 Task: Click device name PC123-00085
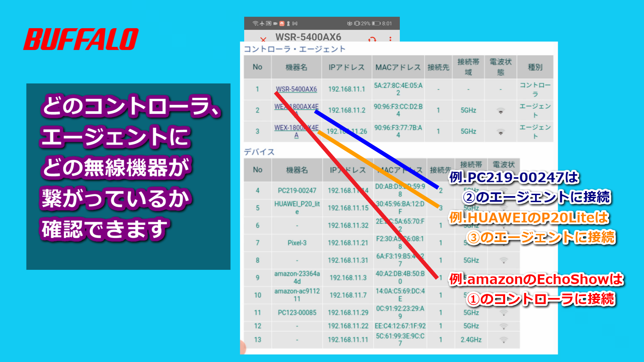[297, 313]
